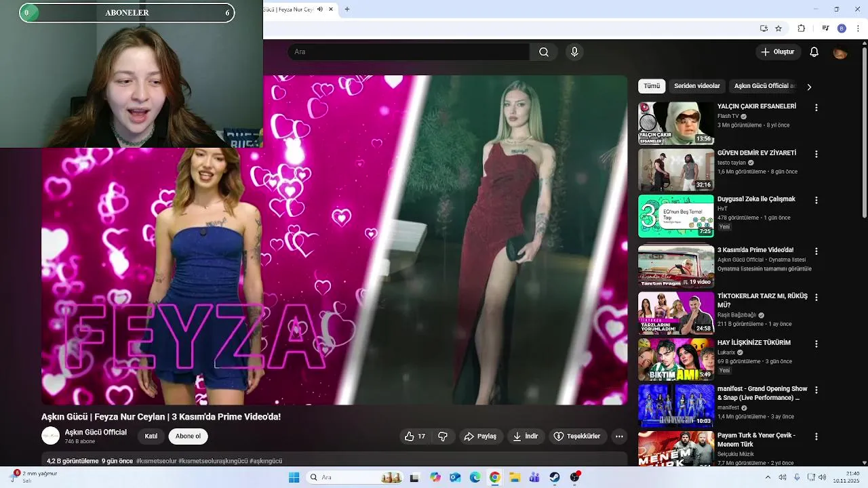Open options for GÜVEN DEMİR EV ZİYARETİ
This screenshot has height=488, width=868.
(x=816, y=154)
